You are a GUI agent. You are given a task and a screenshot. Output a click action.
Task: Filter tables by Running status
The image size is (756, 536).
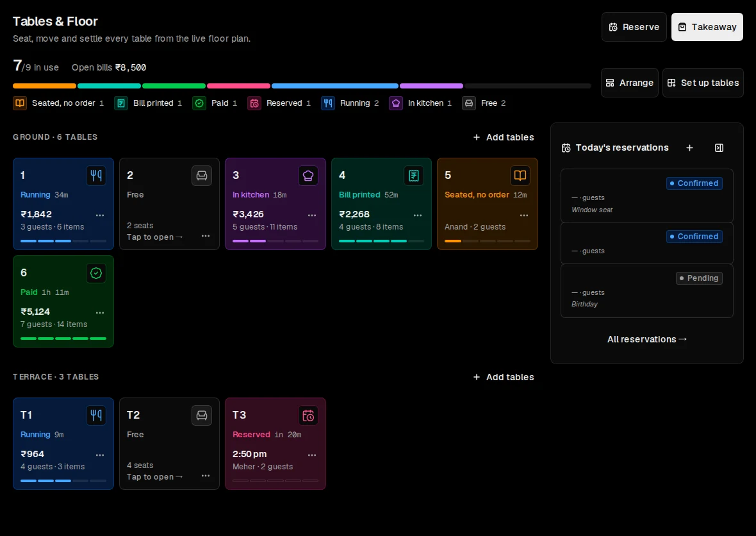pos(350,103)
